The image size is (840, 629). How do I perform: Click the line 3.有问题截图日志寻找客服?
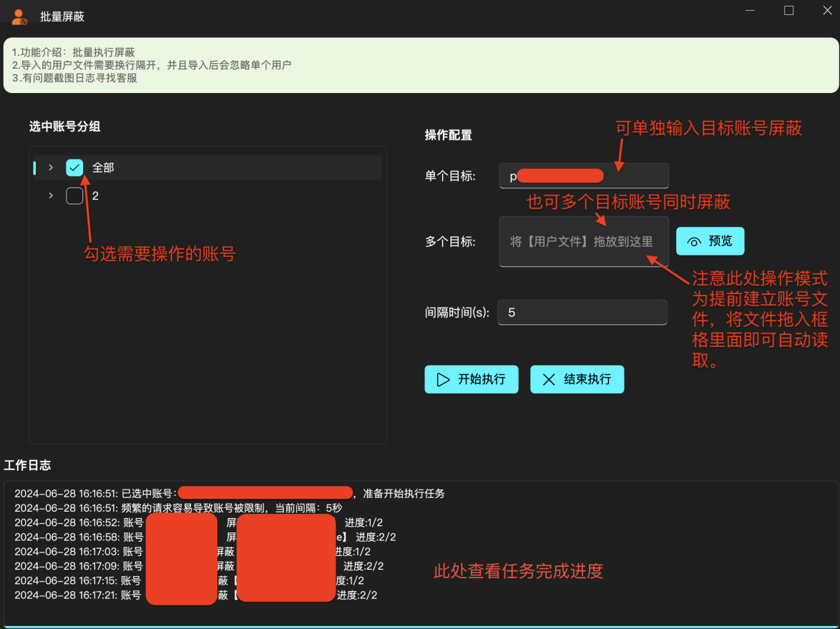tap(74, 78)
